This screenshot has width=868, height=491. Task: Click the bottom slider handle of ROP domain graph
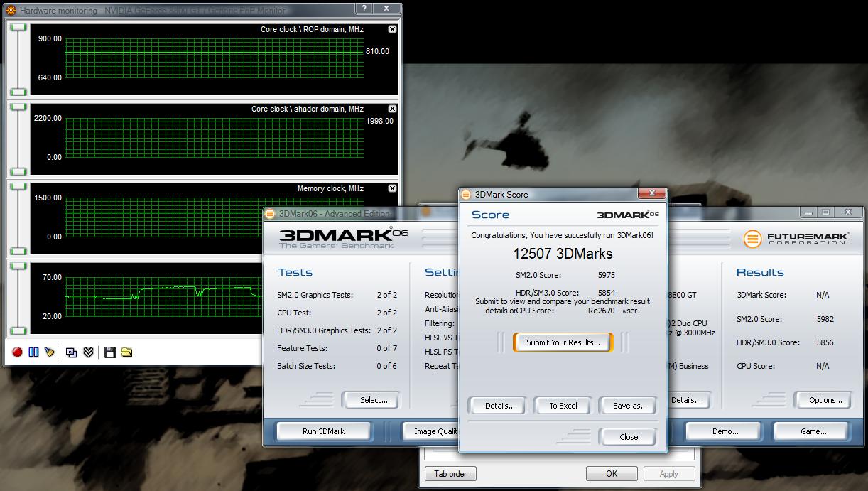click(x=18, y=92)
